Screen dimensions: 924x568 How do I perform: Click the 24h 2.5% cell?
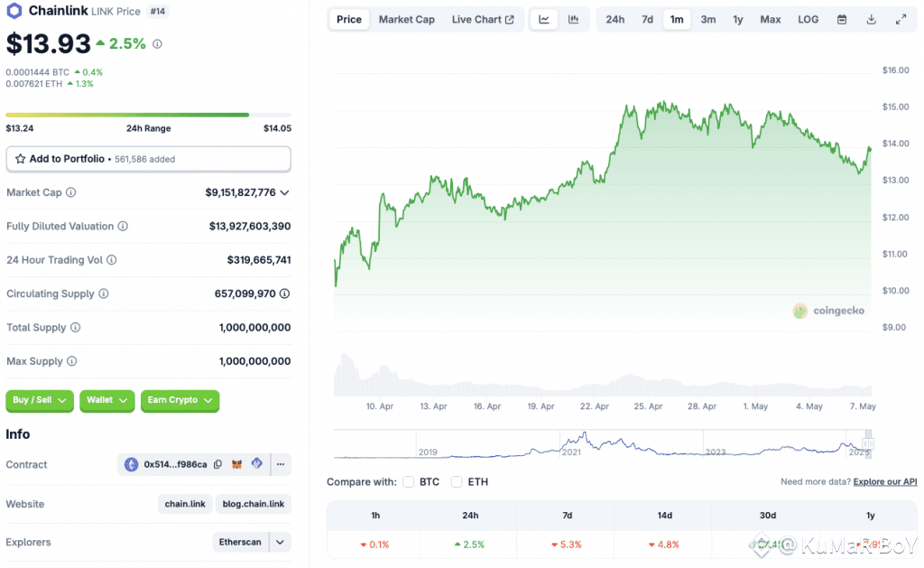pos(469,545)
